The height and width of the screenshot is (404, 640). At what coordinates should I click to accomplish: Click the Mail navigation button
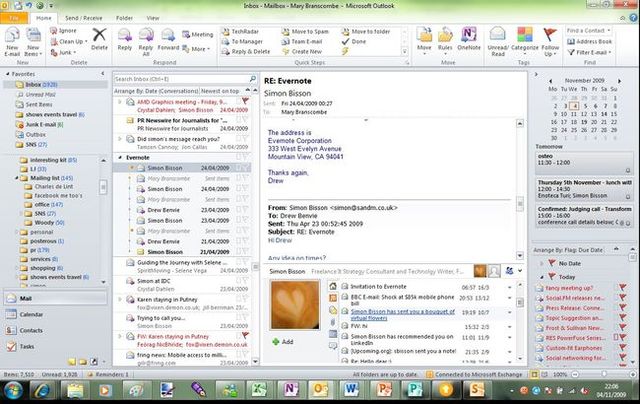pos(56,298)
